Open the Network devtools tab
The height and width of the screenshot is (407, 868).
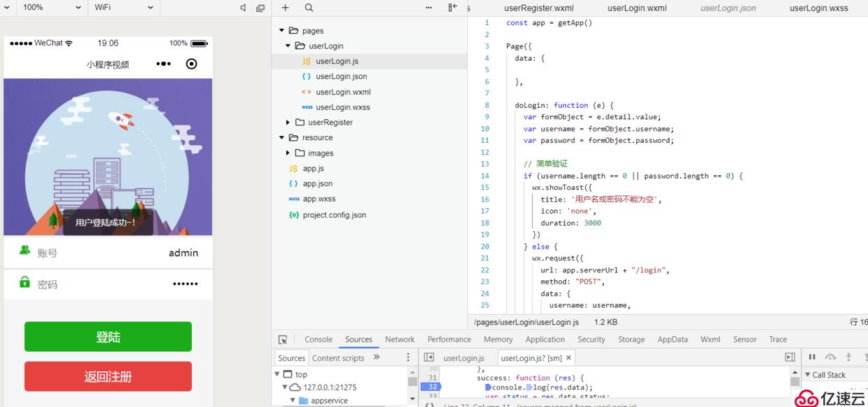[x=400, y=339]
